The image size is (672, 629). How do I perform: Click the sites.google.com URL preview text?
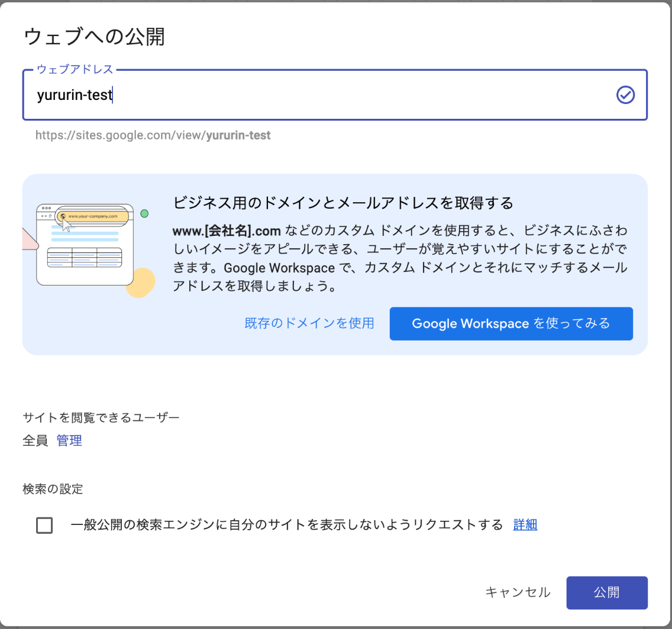(x=153, y=135)
